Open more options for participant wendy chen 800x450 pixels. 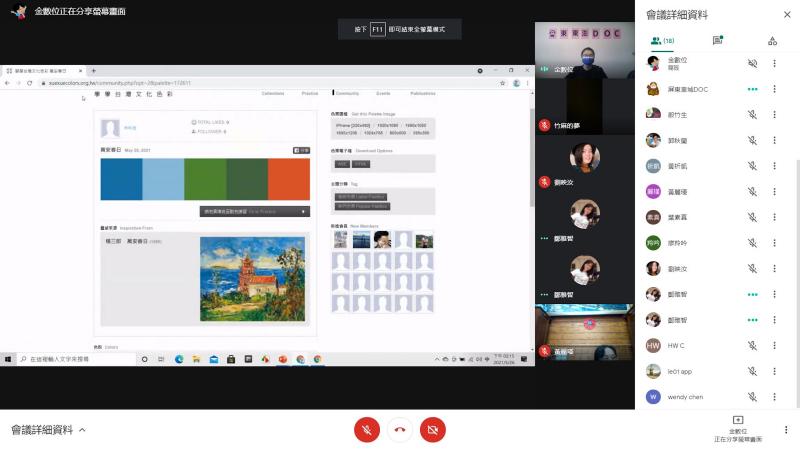773,397
